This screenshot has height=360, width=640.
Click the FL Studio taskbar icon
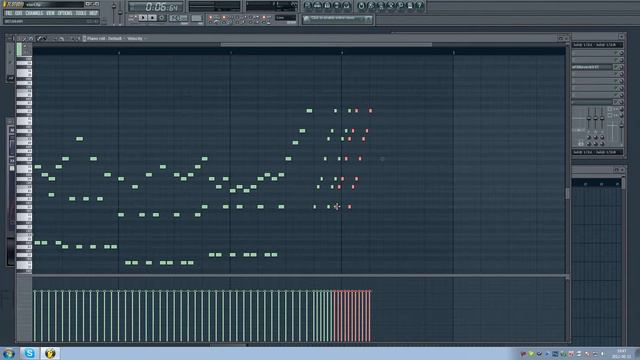click(x=50, y=353)
